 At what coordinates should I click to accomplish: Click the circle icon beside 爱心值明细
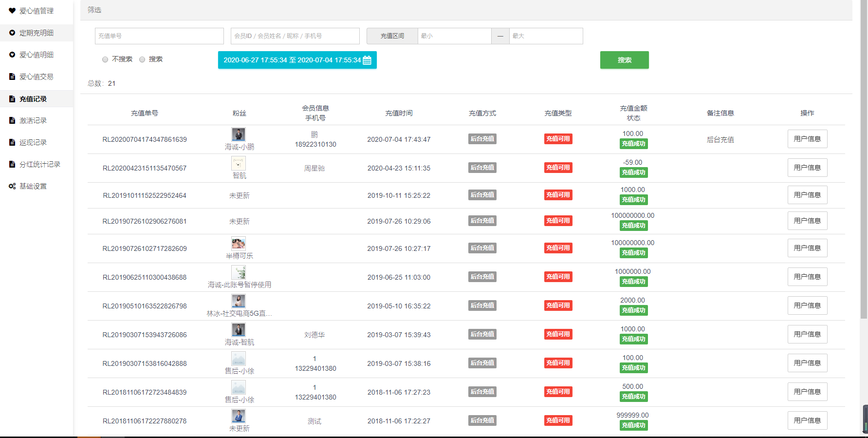tap(12, 55)
